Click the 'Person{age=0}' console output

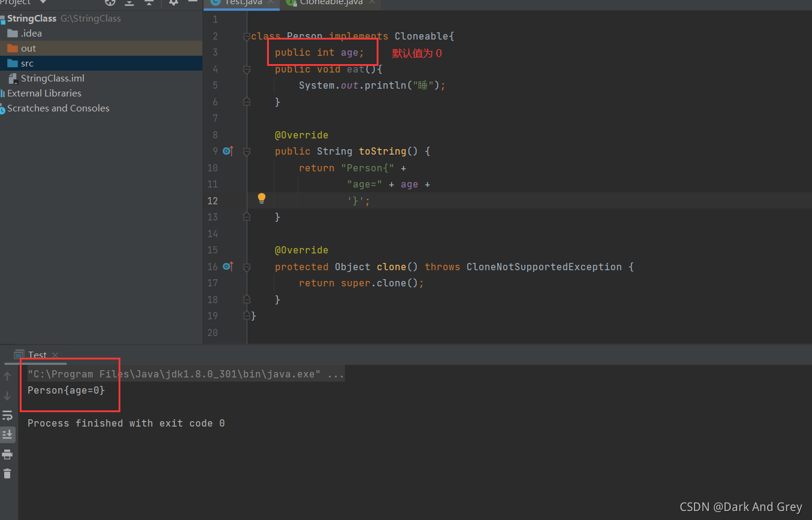66,391
